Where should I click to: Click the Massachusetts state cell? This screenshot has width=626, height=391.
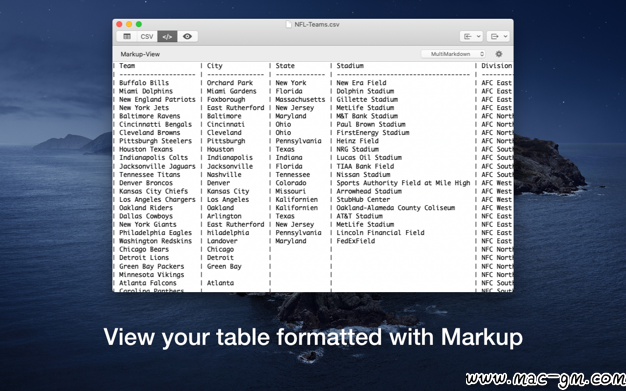tap(300, 99)
